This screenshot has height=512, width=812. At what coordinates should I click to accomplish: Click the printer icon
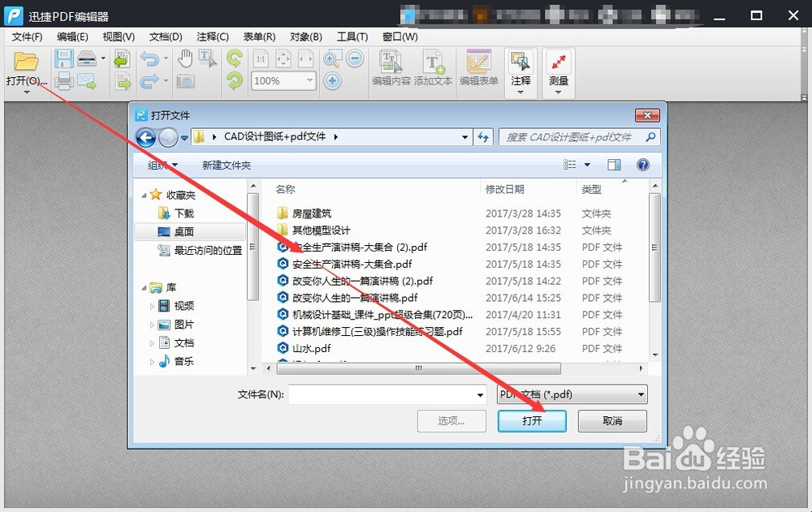(x=64, y=81)
